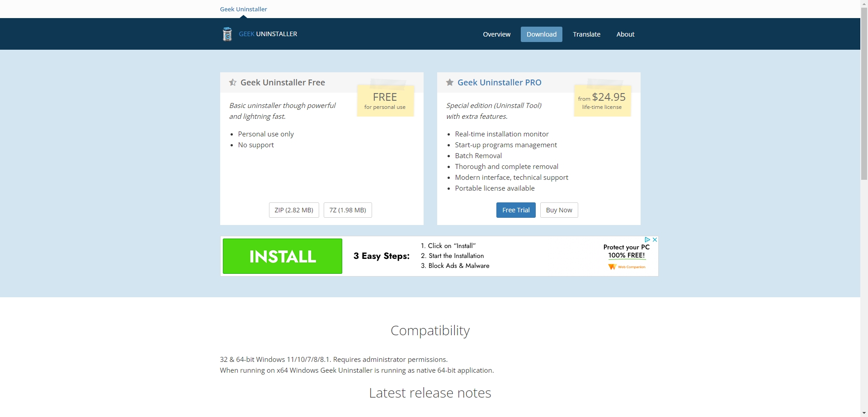Click the Geek Uninstaller breadcrumb link at top

click(x=243, y=9)
